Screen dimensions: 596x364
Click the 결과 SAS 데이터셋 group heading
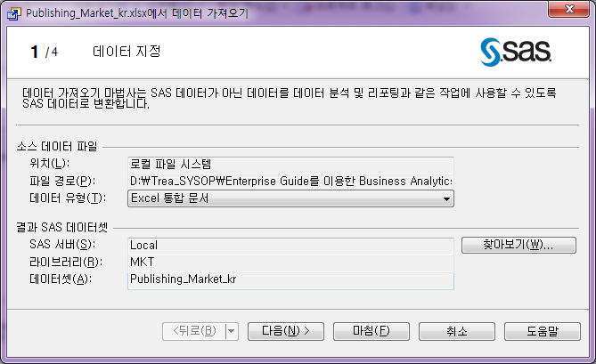pyautogui.click(x=62, y=227)
